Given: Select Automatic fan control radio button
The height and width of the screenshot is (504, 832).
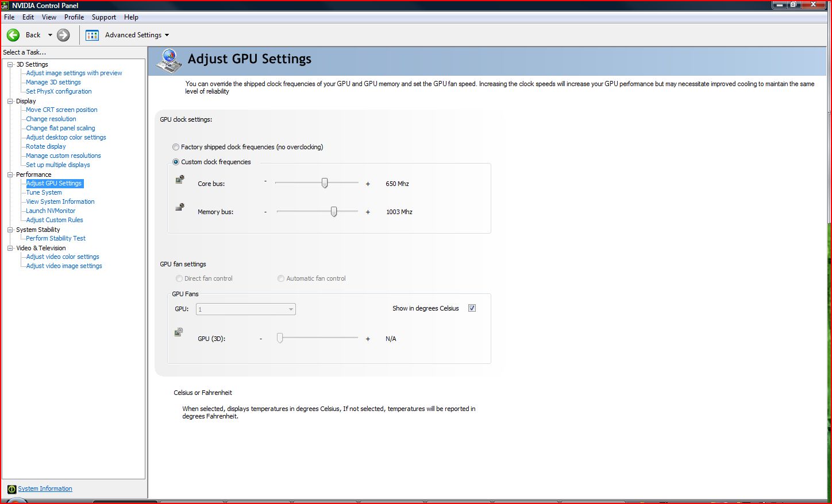Looking at the screenshot, I should click(x=281, y=278).
